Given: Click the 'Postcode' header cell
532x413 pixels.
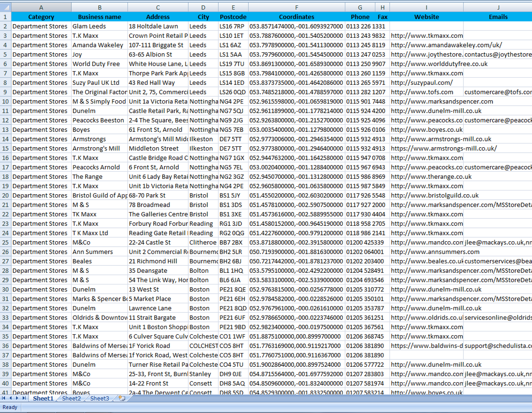Looking at the screenshot, I should (x=233, y=17).
